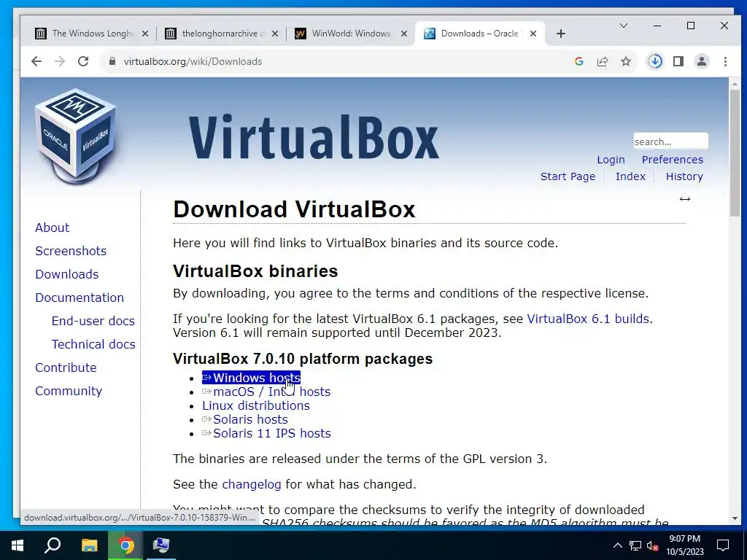Open the Index link
This screenshot has height=560, width=747.
[630, 176]
